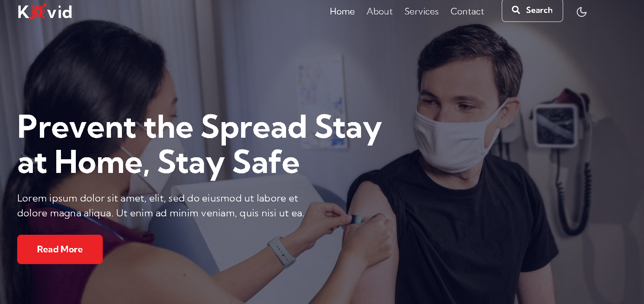Image resolution: width=644 pixels, height=304 pixels.
Task: Click the smartwatch on the nurse's wrist
Action: point(282,252)
